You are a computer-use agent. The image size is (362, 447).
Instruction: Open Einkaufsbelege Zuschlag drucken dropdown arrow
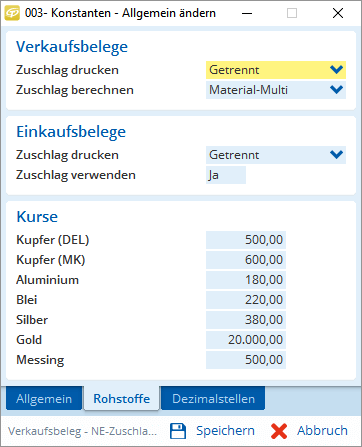tap(336, 155)
